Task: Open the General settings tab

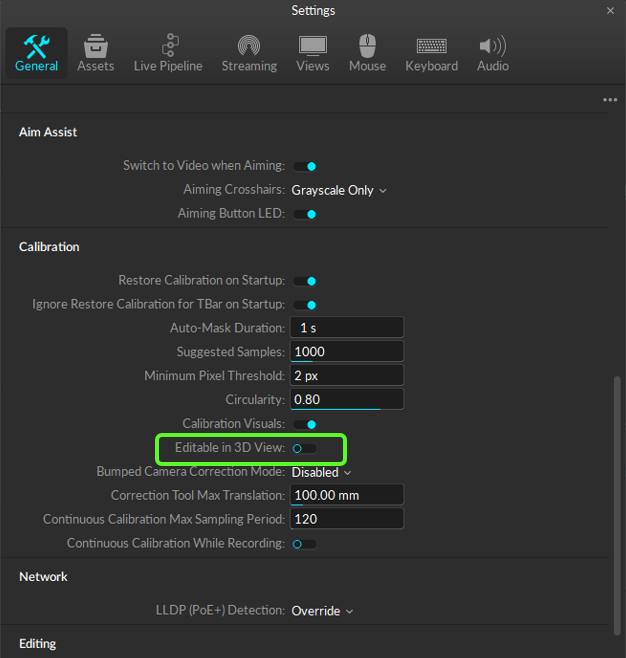Action: (37, 53)
